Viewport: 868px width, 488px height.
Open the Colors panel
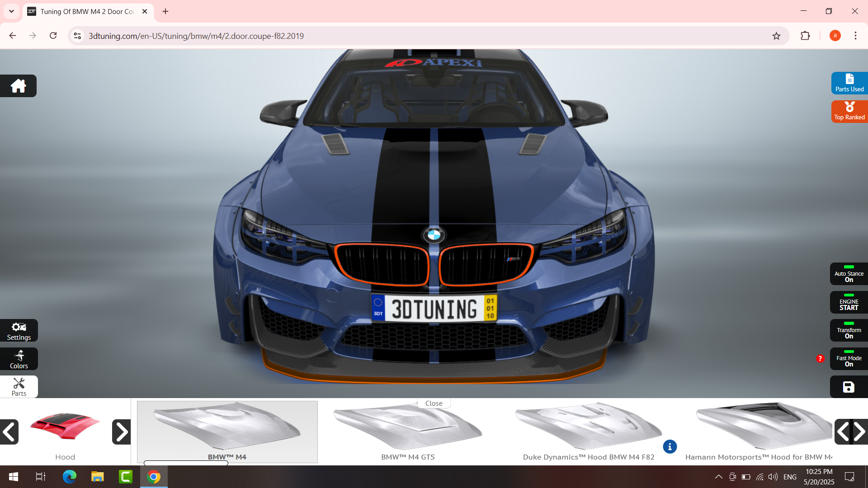19,359
